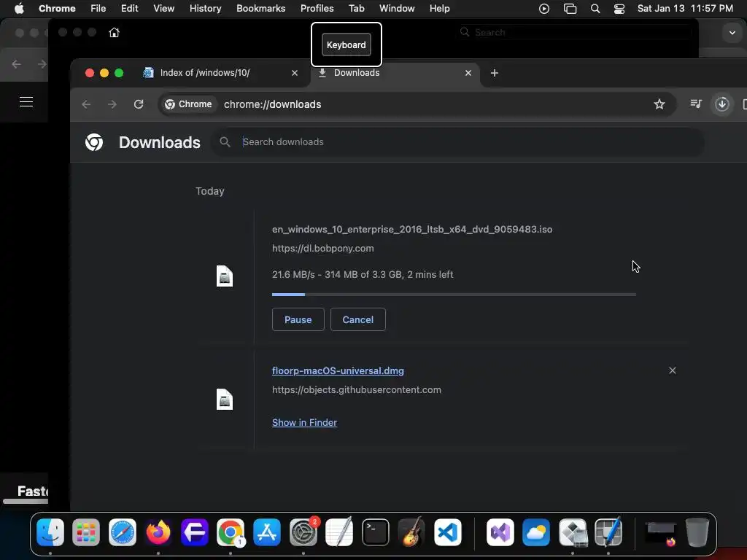Screen dimensions: 747x560
Task: Open Finder from the Dock
Action: coord(50,532)
